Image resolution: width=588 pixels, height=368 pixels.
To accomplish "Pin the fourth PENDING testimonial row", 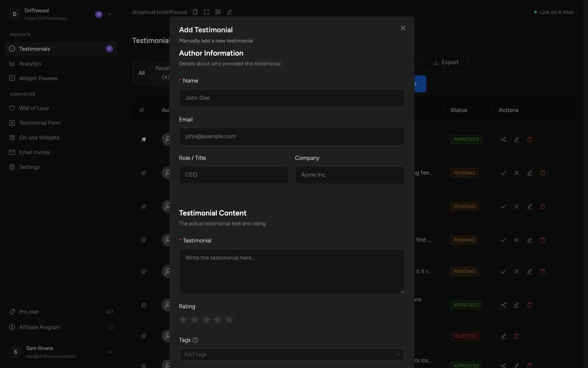I will pos(143,271).
